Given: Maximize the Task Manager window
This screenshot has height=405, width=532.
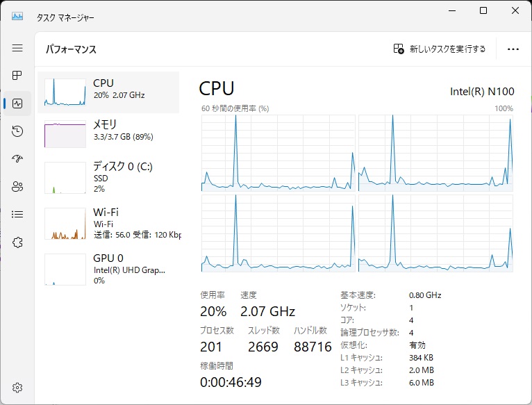Looking at the screenshot, I should 483,10.
